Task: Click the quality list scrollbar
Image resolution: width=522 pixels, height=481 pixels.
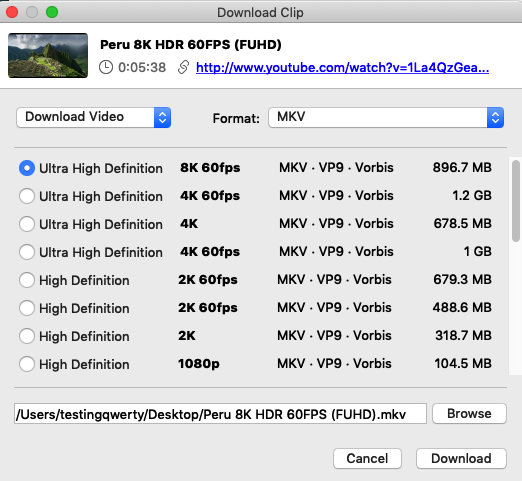Action: [x=516, y=201]
